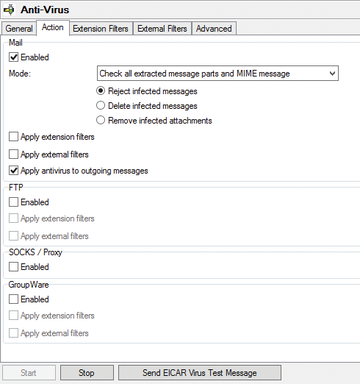Enable antivirus for GroupWare

[14, 299]
